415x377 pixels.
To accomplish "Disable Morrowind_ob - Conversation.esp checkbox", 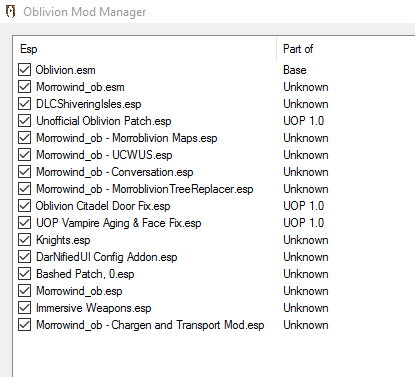I will 24,172.
